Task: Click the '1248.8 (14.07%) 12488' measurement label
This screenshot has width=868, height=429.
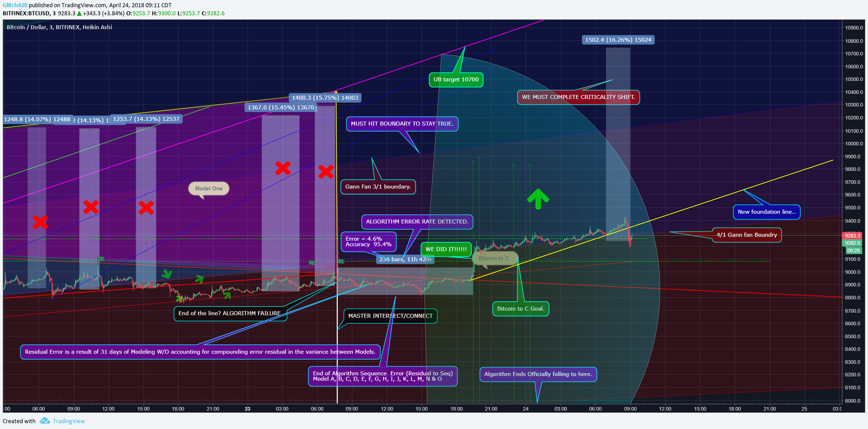Action: 37,119
